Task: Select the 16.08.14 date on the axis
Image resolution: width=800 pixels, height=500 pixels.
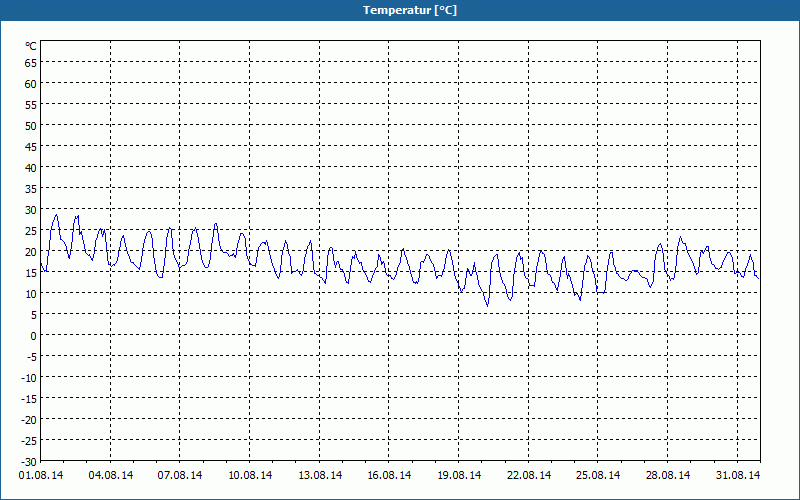Action: point(389,476)
